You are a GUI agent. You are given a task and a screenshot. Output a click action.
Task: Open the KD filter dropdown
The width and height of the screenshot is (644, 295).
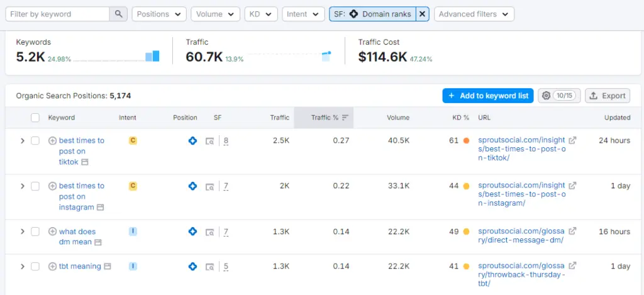(x=261, y=14)
